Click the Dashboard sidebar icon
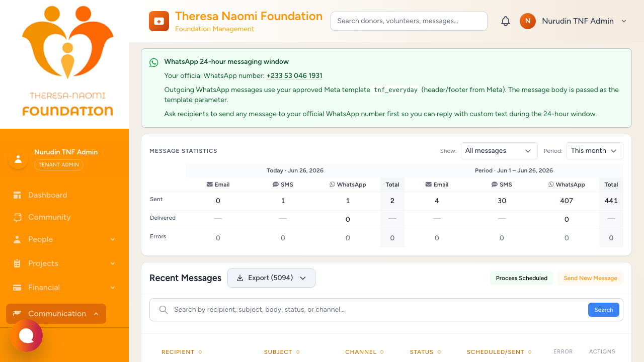 pos(18,195)
